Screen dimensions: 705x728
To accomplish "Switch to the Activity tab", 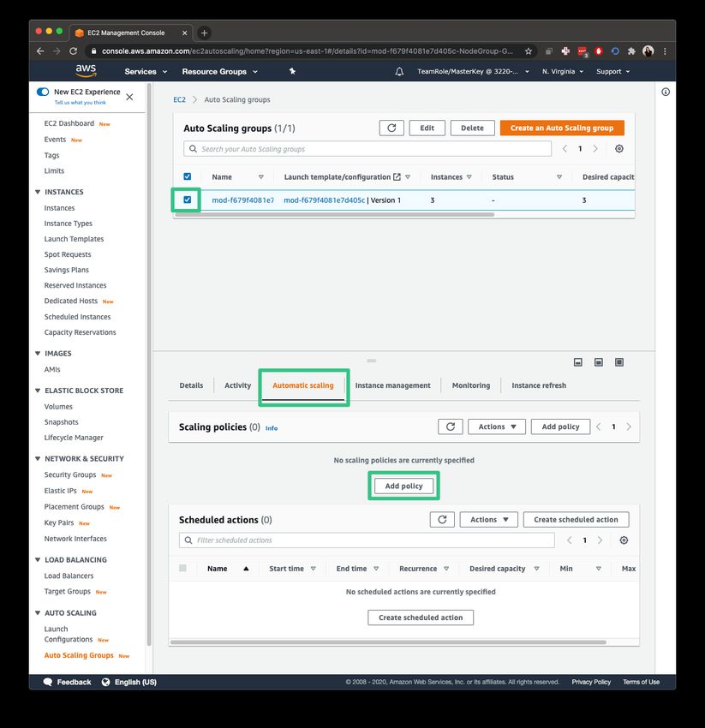I will [238, 385].
